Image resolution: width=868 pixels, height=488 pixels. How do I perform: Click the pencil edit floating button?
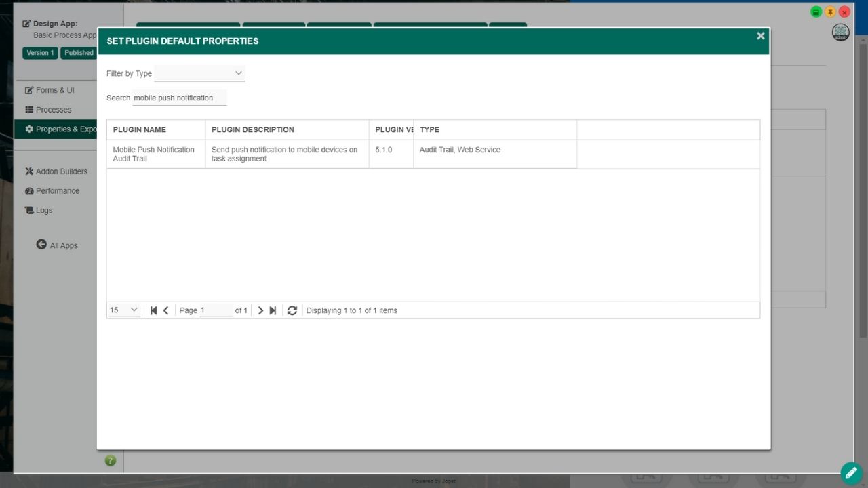tap(851, 472)
